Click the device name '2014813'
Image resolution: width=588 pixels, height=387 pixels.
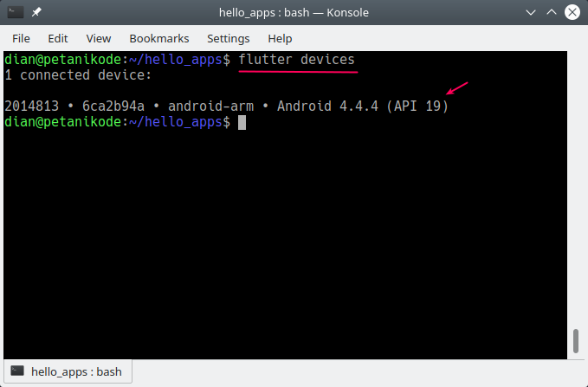[31, 106]
